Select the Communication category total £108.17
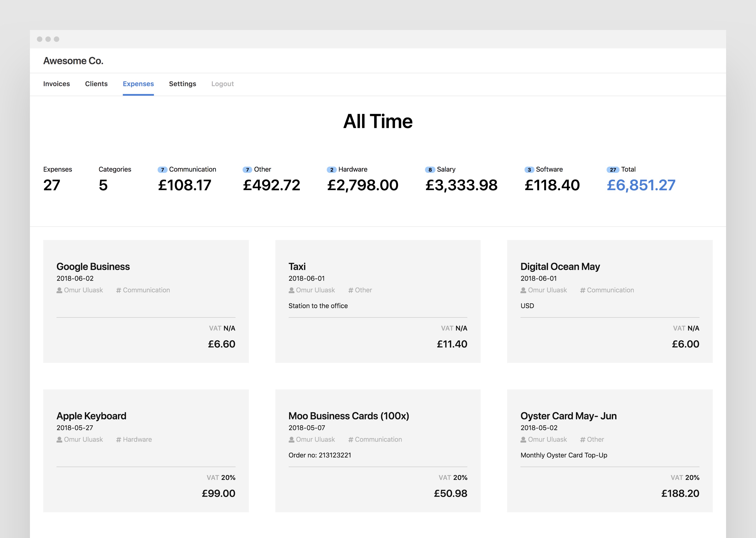Viewport: 756px width, 538px height. tap(184, 185)
